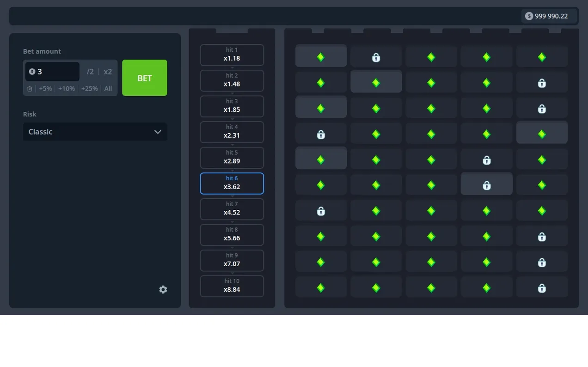The width and height of the screenshot is (588, 367).
Task: Select the lock tile in first row
Action: 376,57
